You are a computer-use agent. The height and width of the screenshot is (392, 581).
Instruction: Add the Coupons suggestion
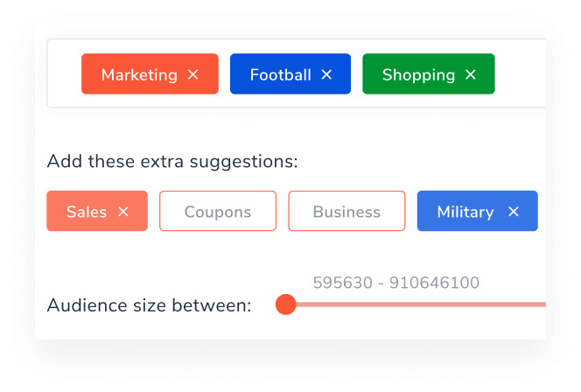[x=218, y=211]
